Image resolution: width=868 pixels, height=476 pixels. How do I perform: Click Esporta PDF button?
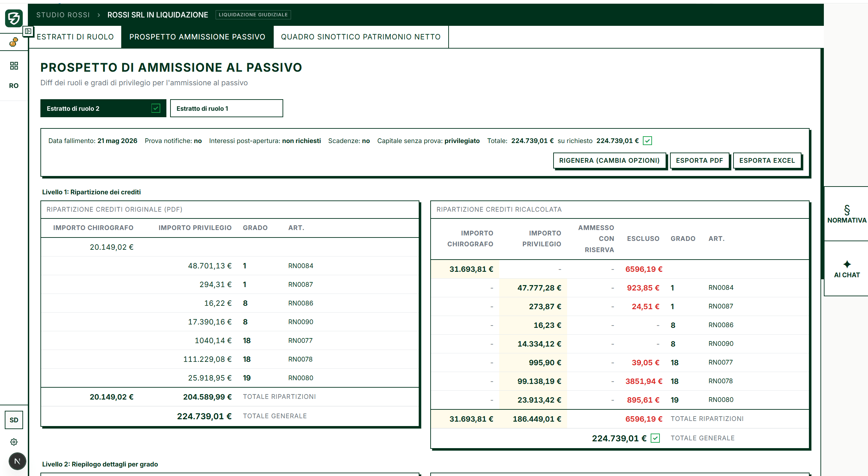pos(700,160)
